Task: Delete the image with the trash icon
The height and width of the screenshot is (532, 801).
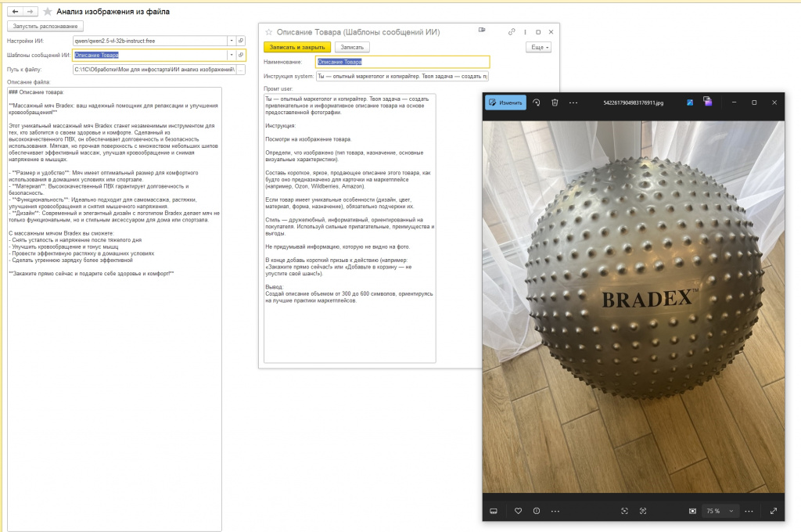Action: pos(555,102)
